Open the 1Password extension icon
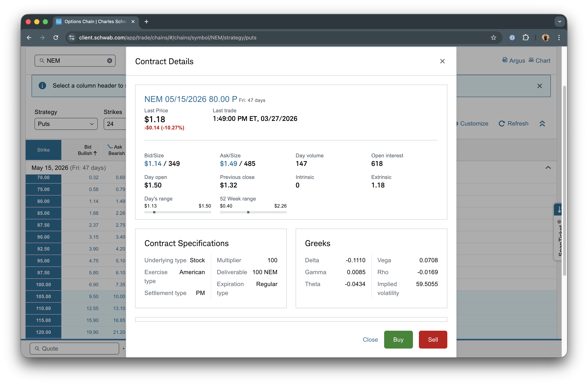Viewport: 588px width, 385px height. tap(512, 38)
